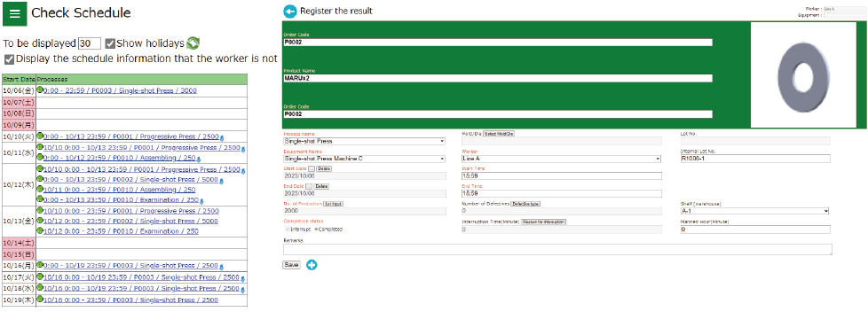Click the 10/07 holiday date cell
Screen dimensions: 868x335
[19, 102]
